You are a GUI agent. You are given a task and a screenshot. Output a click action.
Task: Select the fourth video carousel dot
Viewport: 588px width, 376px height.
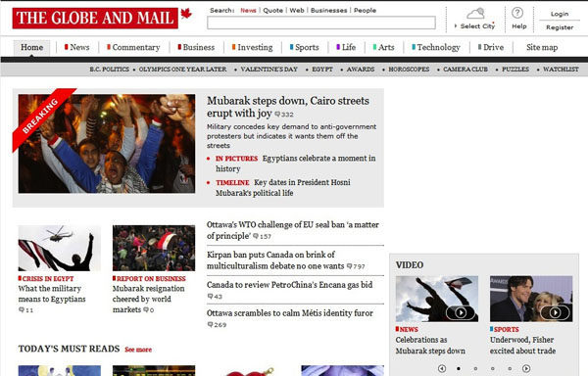point(510,368)
